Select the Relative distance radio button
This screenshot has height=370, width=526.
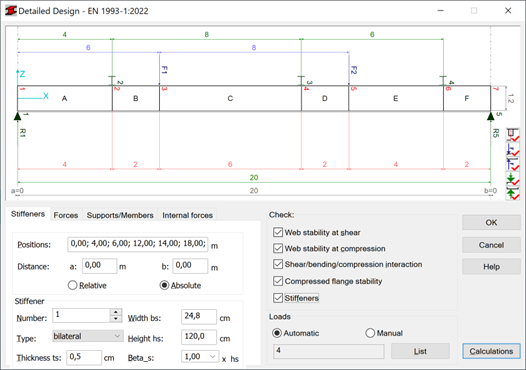point(72,285)
